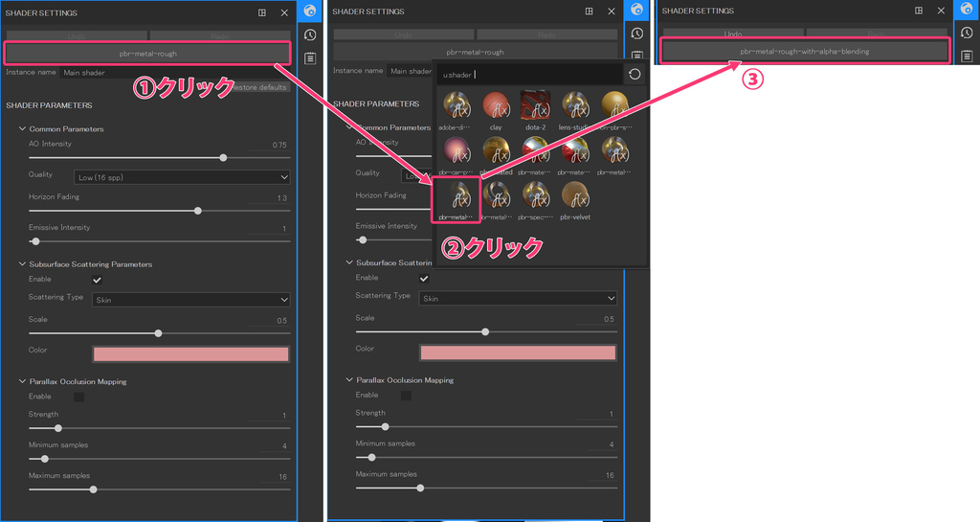Image resolution: width=980 pixels, height=522 pixels.
Task: Click Maximum samples slider handle in first panel
Action: [93, 490]
